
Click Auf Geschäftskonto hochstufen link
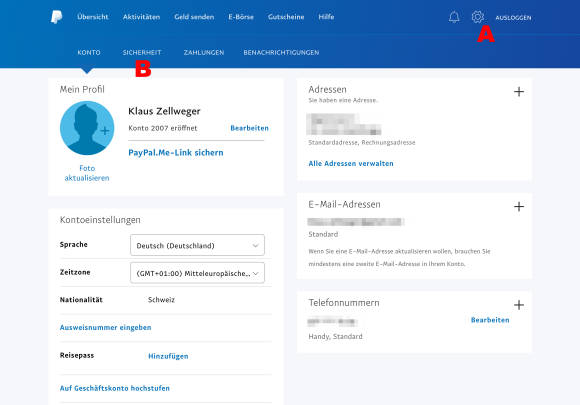point(115,388)
